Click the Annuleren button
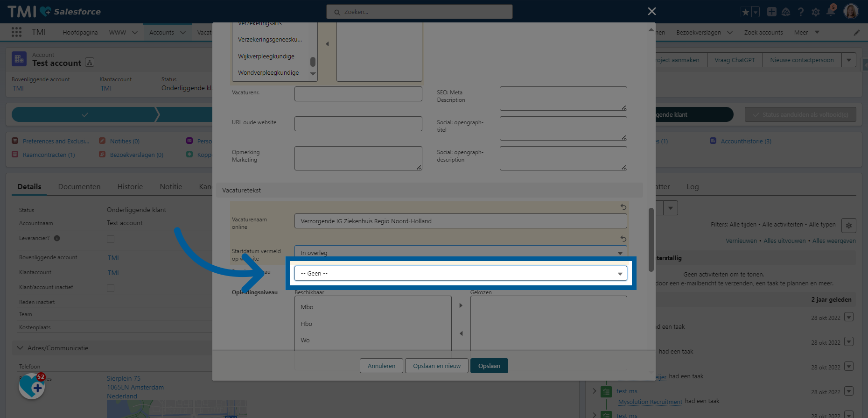 click(x=381, y=366)
